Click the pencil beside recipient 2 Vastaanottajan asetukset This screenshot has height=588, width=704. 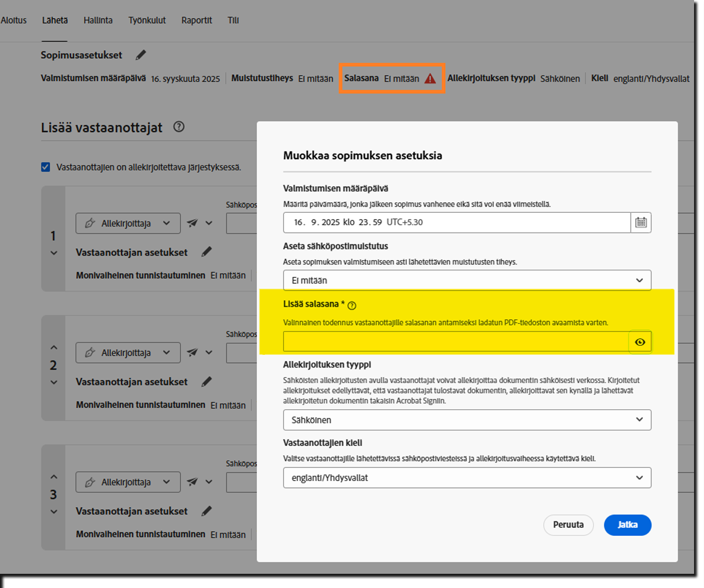[x=206, y=381]
